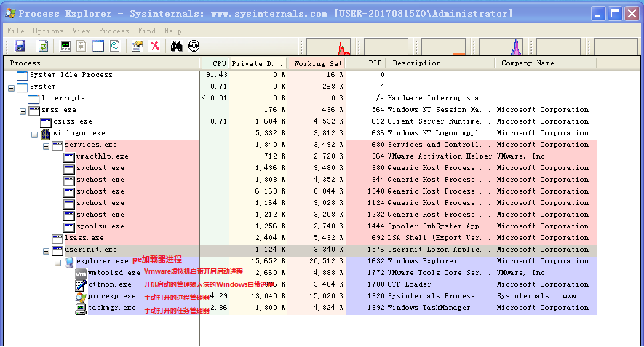Click the View DLLs/Handles toolbar icon
The height and width of the screenshot is (347, 644).
point(114,46)
